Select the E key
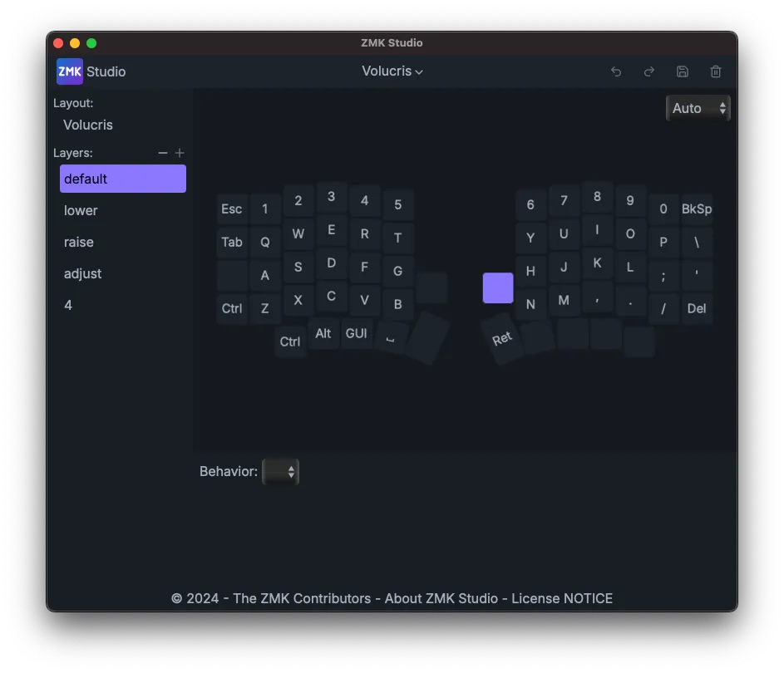 331,229
